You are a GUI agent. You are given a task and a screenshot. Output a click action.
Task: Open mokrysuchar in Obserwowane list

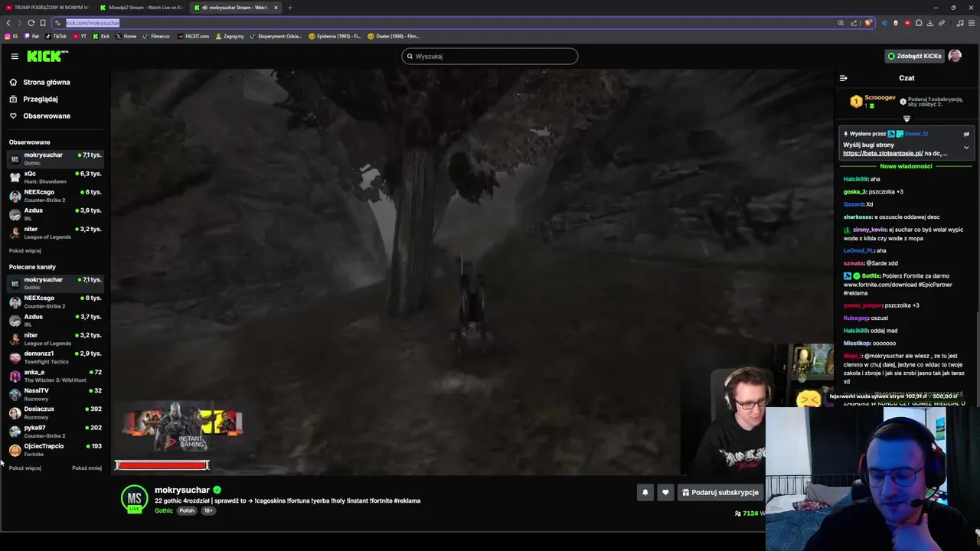point(55,158)
